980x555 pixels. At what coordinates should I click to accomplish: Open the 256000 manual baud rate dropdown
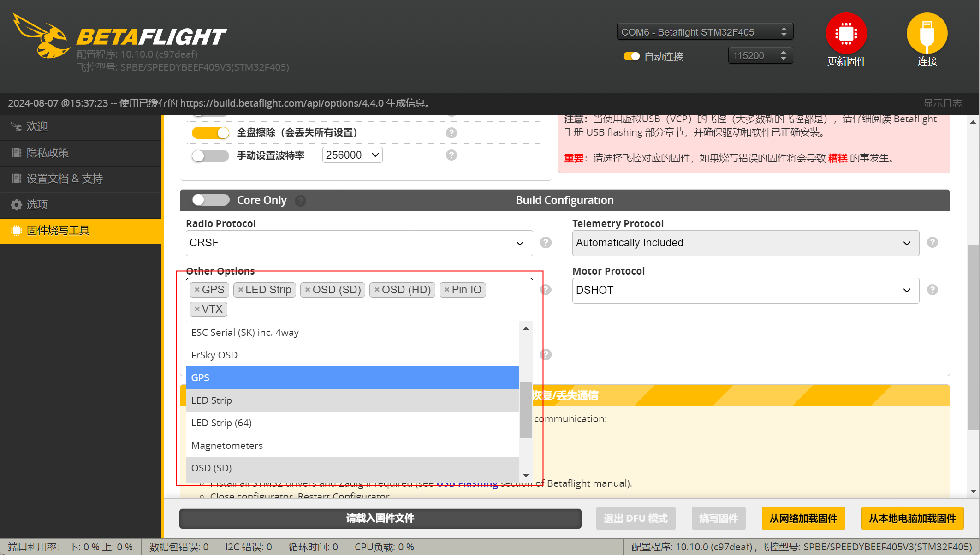pos(352,155)
